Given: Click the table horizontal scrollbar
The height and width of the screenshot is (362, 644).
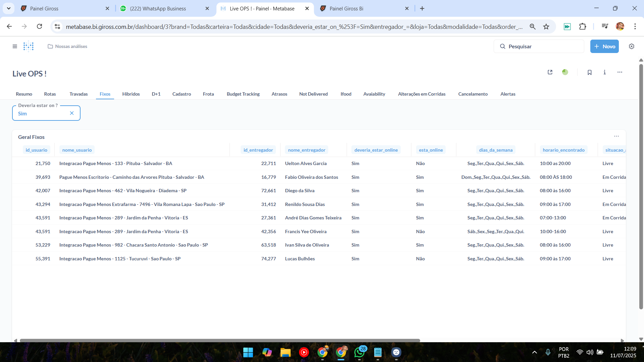Looking at the screenshot, I should click(x=220, y=340).
